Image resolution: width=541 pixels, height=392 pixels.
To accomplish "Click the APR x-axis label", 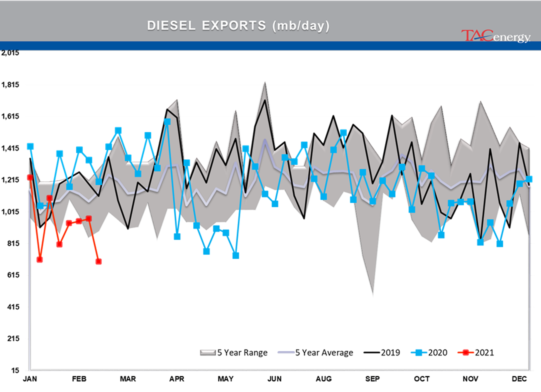I will click(177, 379).
